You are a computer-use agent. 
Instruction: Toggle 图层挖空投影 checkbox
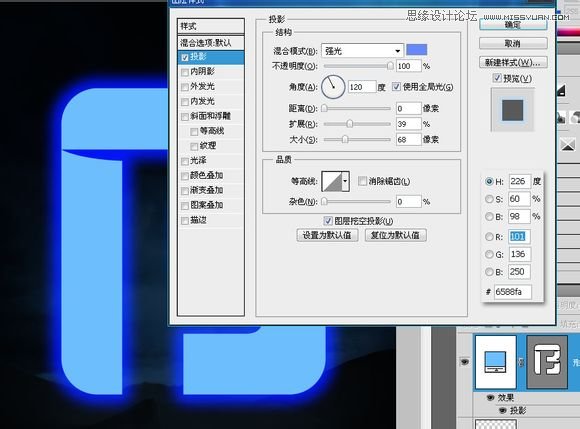pos(328,221)
